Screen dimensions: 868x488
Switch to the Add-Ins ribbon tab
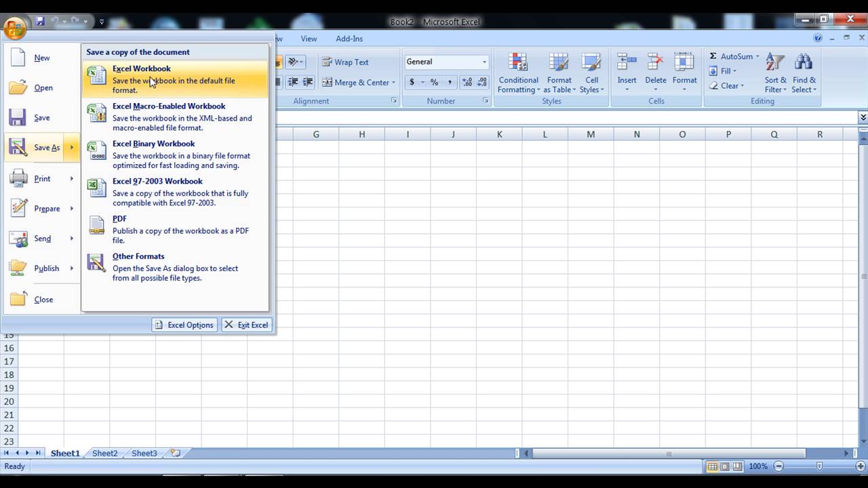click(349, 39)
